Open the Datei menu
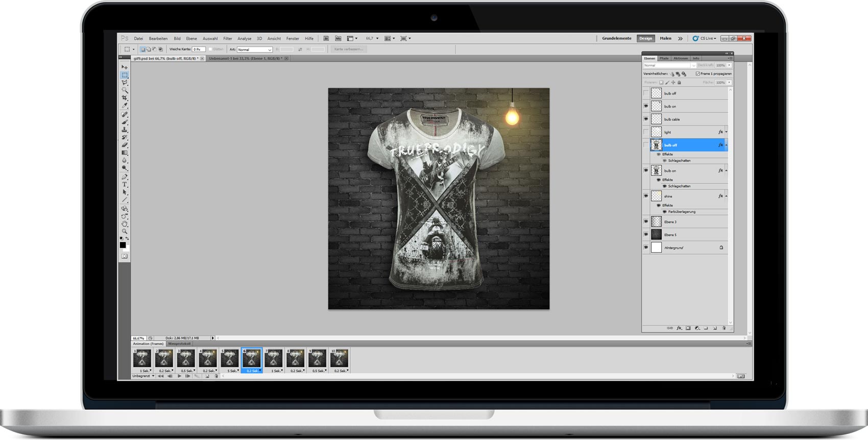The width and height of the screenshot is (868, 440). (138, 38)
